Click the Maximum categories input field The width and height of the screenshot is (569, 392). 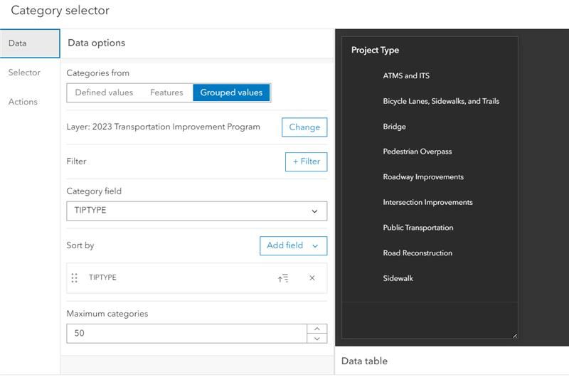(x=186, y=333)
